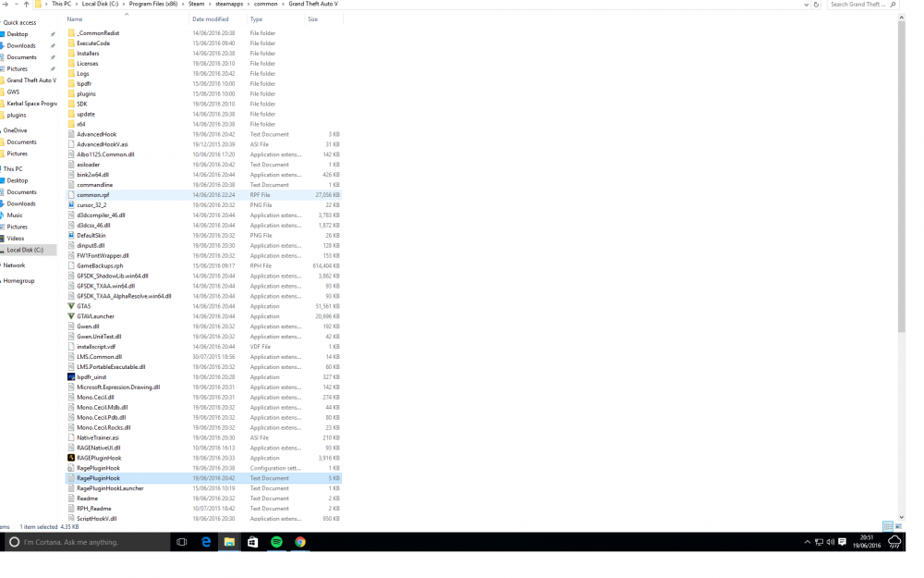This screenshot has height=578, width=924.
Task: Click the vertical scrollbar thumb of file list
Action: pos(901,177)
